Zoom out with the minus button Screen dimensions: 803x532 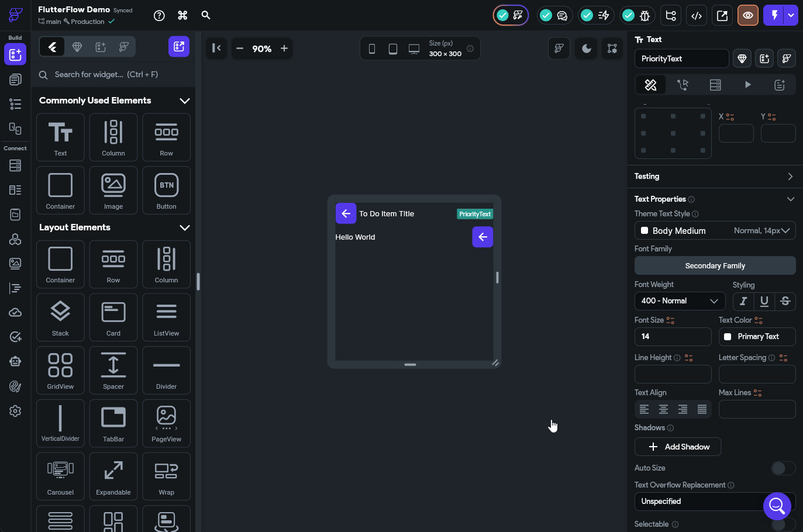(x=240, y=49)
